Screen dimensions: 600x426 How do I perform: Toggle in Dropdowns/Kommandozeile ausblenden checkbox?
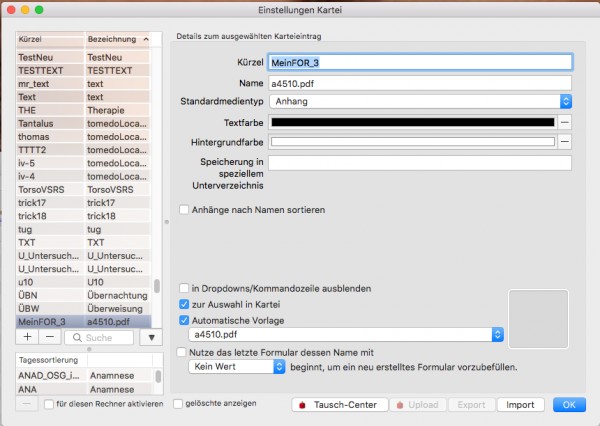(184, 288)
